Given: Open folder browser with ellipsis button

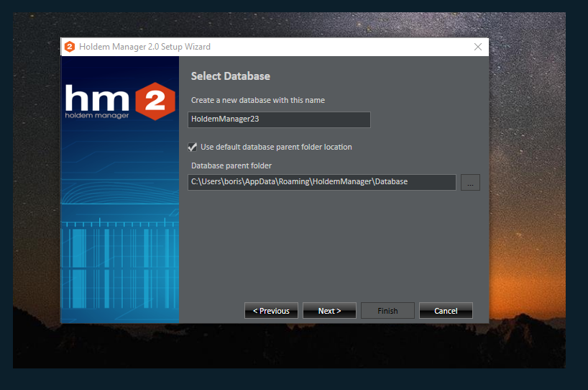Looking at the screenshot, I should (470, 183).
